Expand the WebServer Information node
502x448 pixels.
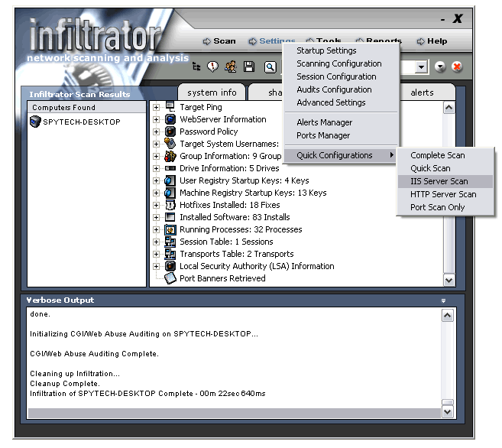[x=156, y=119]
